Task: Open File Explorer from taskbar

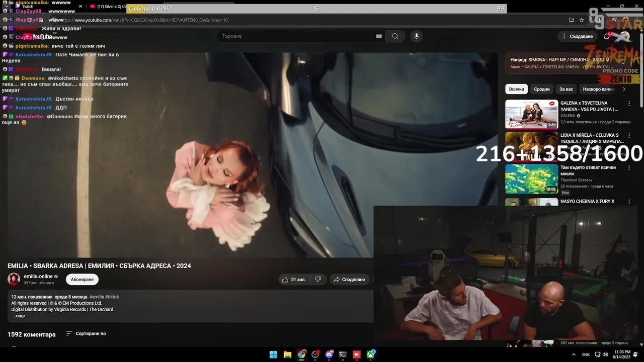Action: (x=287, y=354)
